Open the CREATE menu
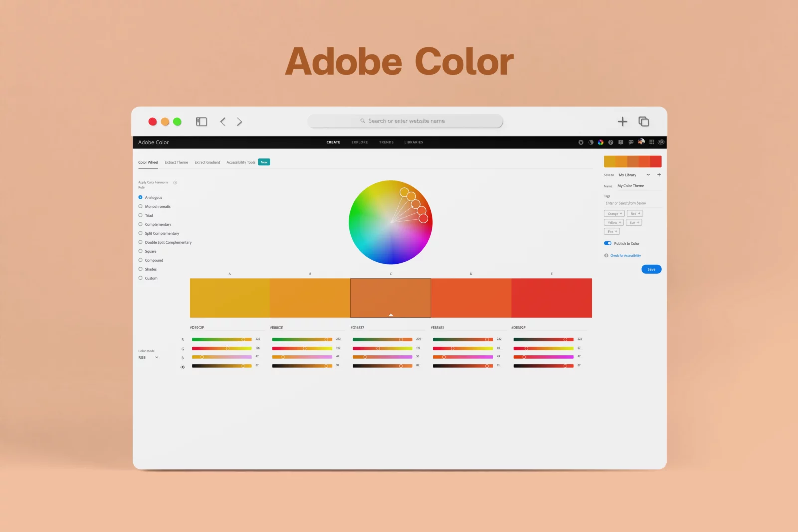 pyautogui.click(x=333, y=142)
